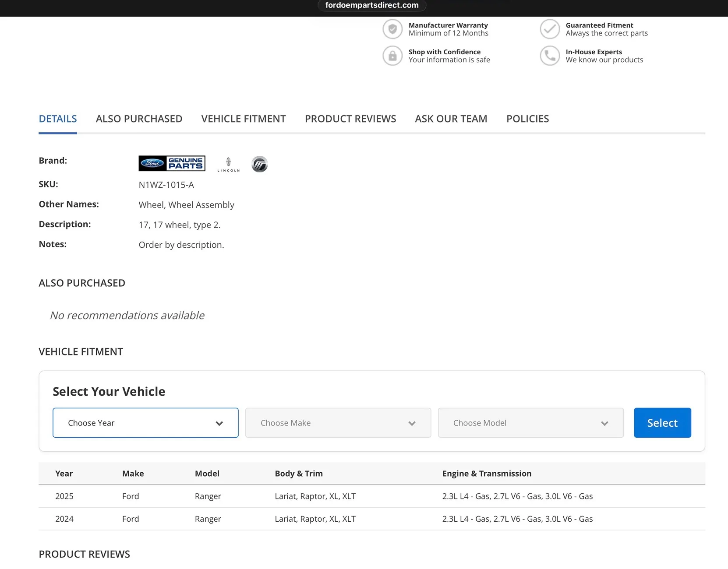
Task: Open the Choose Year dropdown
Action: [x=145, y=423]
